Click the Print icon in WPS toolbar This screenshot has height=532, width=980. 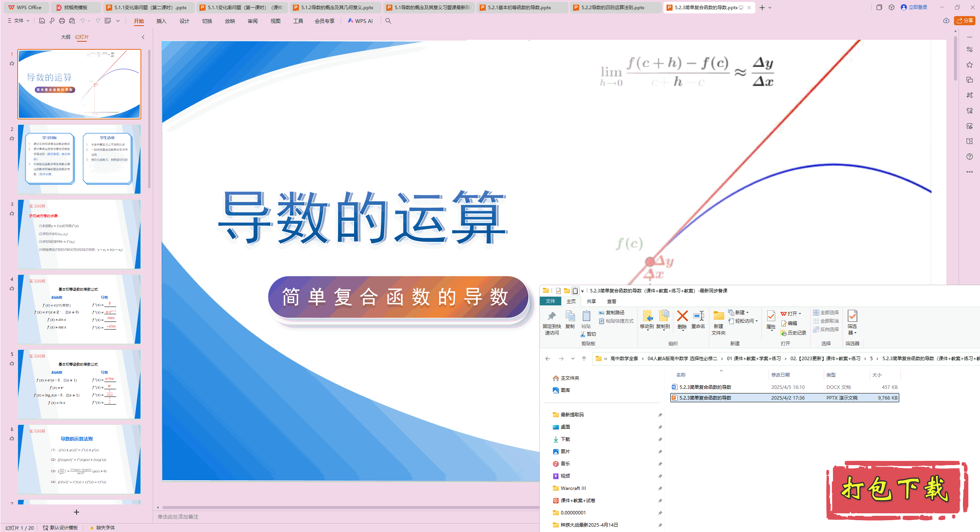[x=62, y=21]
